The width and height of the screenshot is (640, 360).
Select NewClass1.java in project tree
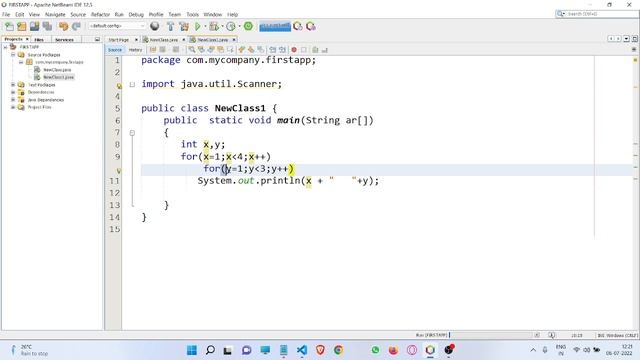[58, 77]
